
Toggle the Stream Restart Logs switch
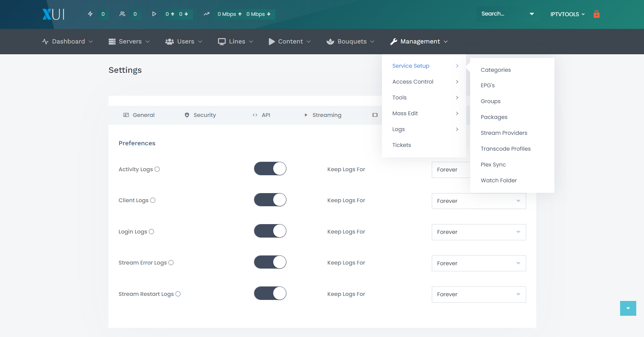pyautogui.click(x=270, y=293)
